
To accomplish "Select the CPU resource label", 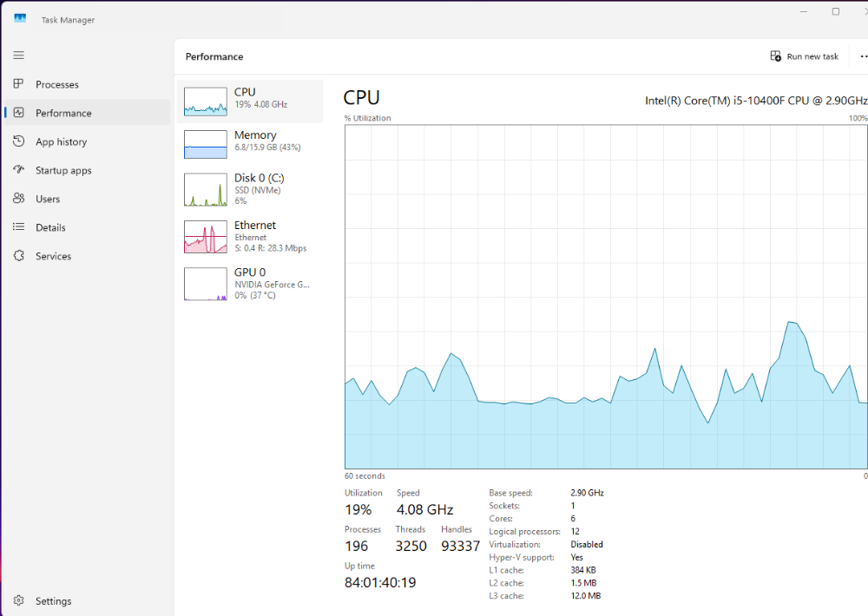I will pyautogui.click(x=245, y=92).
